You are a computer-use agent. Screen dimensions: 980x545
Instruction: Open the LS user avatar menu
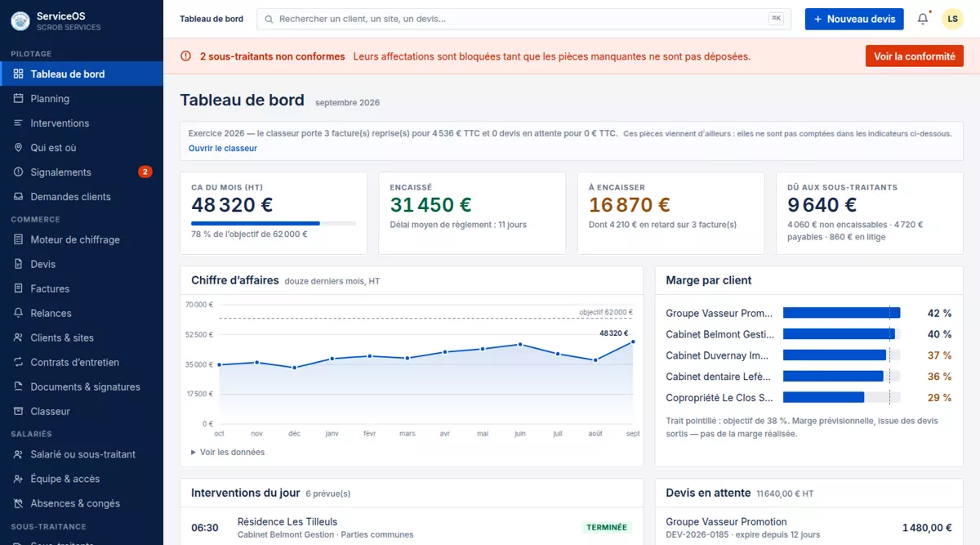coord(952,19)
